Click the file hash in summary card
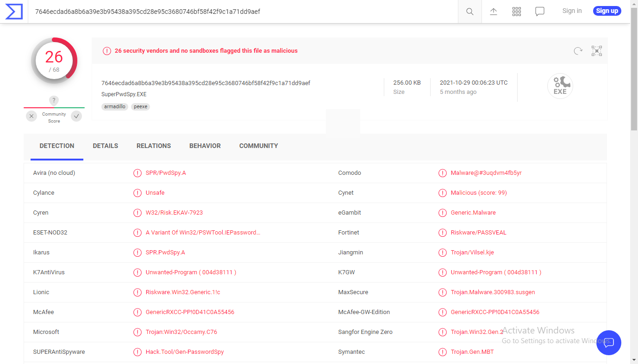Viewport: 638px width, 364px height. pos(206,83)
